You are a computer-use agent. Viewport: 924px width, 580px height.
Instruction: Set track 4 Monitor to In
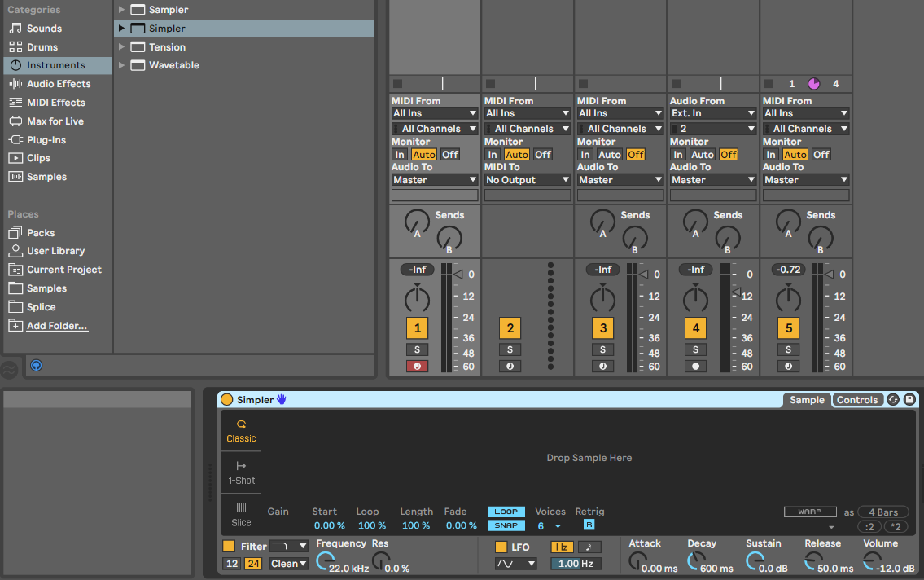point(678,155)
